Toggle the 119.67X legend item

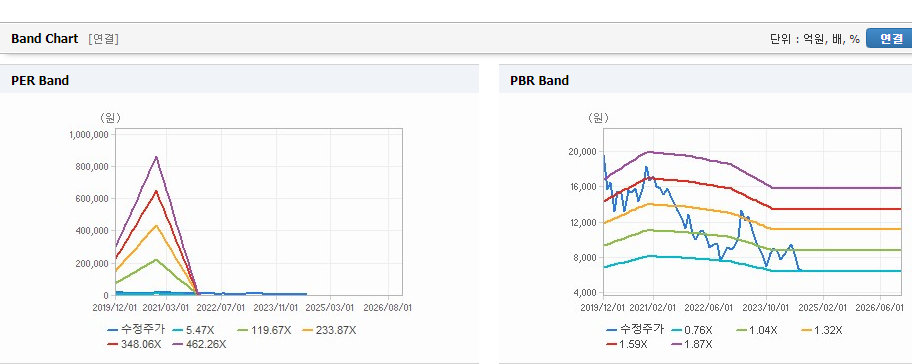pos(263,330)
